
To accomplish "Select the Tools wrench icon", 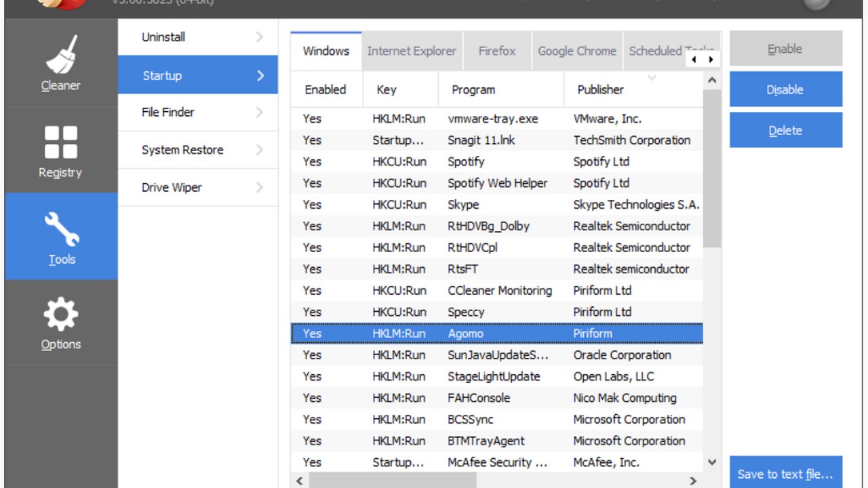I will click(62, 229).
